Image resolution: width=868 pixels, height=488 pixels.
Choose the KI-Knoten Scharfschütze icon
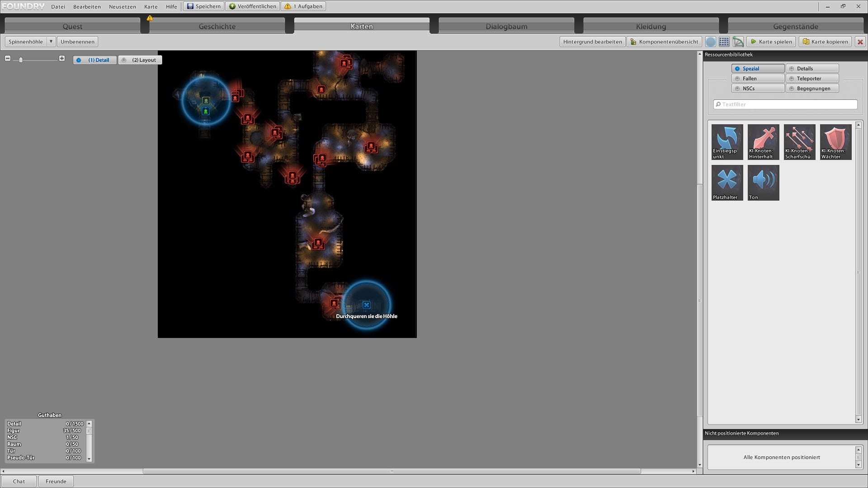[799, 141]
